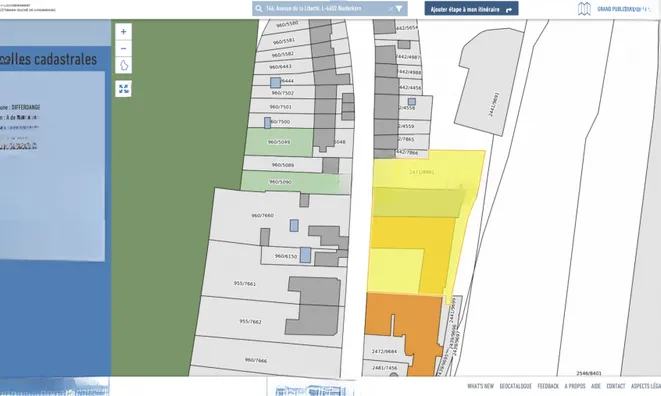Image resolution: width=661 pixels, height=396 pixels.
Task: Open the Feedback link
Action: coord(548,386)
